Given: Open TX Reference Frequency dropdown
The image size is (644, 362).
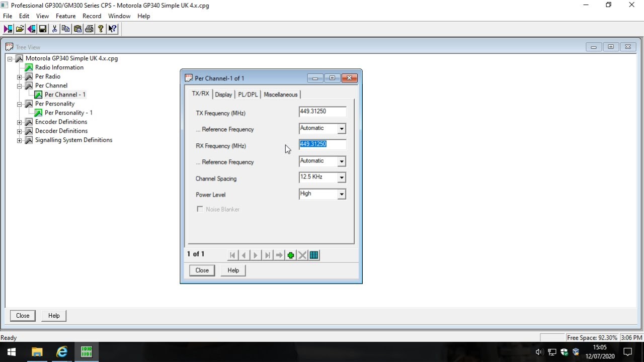Looking at the screenshot, I should pos(342,129).
